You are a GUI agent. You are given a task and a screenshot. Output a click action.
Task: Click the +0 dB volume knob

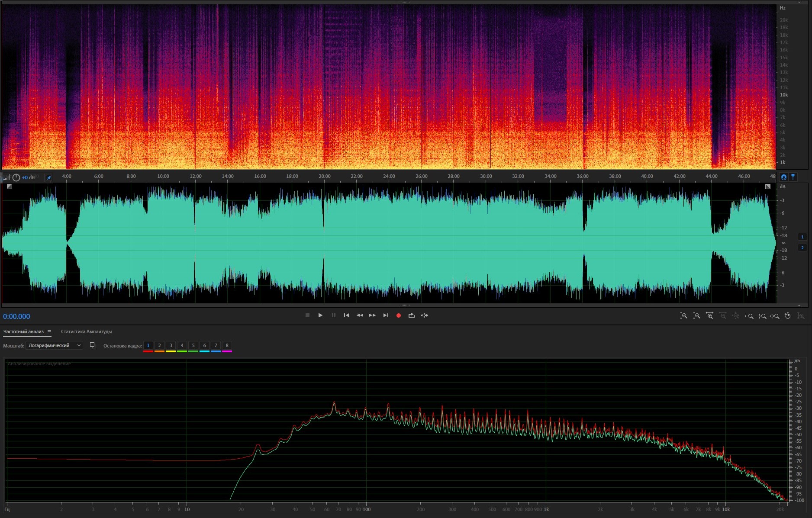pos(16,177)
